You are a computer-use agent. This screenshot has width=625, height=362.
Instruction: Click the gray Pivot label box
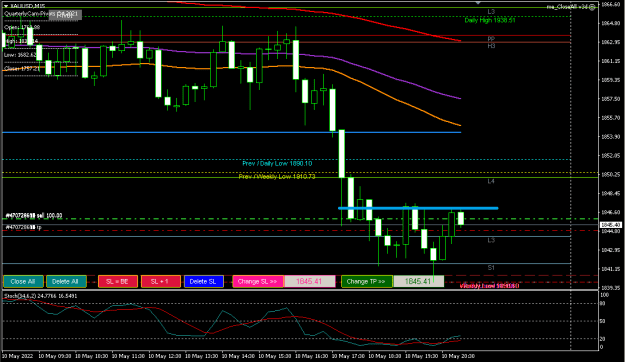click(65, 15)
